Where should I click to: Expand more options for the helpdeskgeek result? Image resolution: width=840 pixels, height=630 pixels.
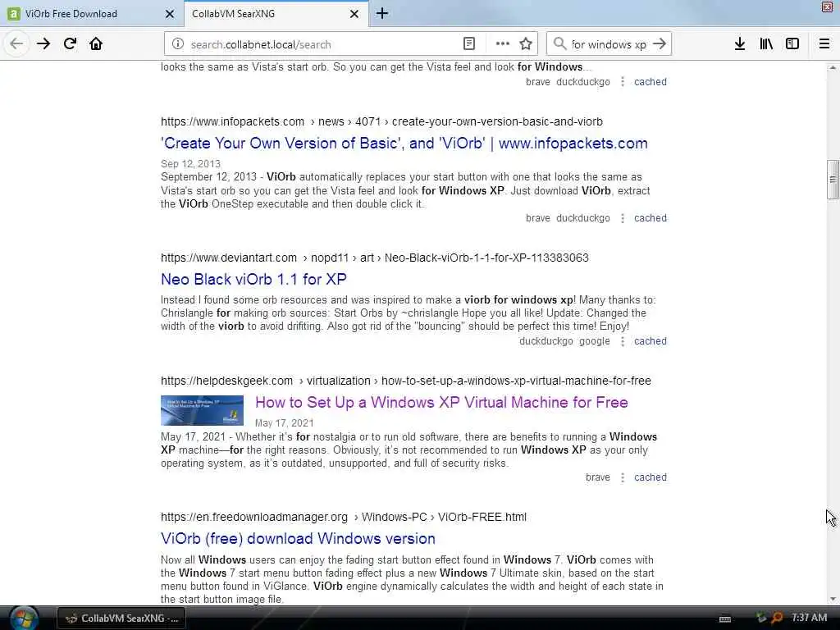[x=622, y=477]
